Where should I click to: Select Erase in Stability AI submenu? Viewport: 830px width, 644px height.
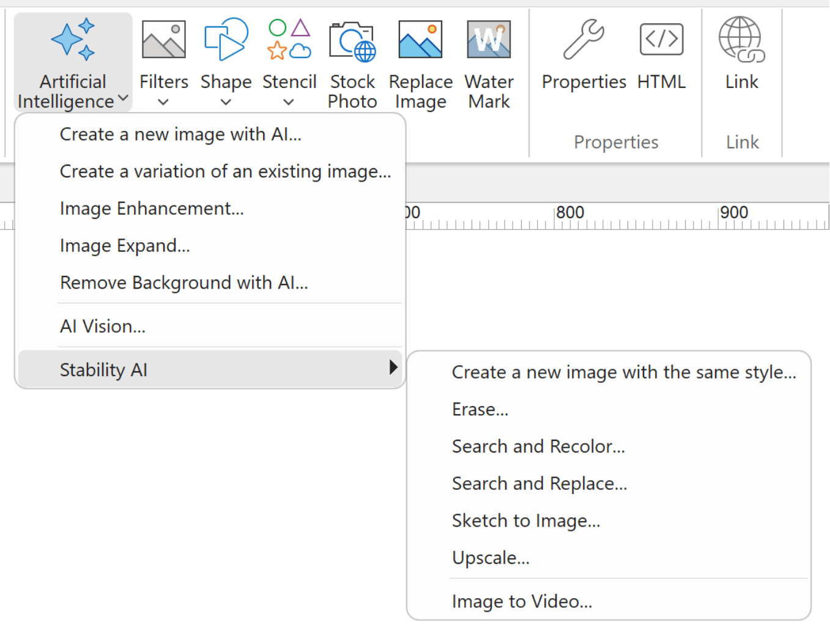(x=609, y=410)
